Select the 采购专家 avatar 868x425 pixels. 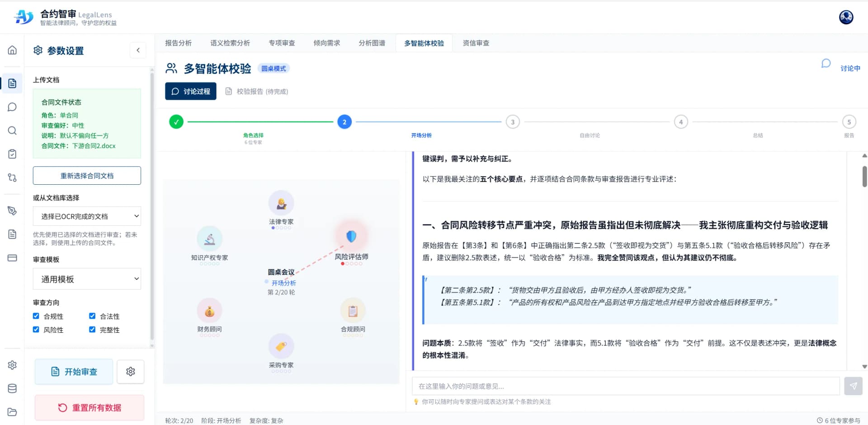click(281, 346)
